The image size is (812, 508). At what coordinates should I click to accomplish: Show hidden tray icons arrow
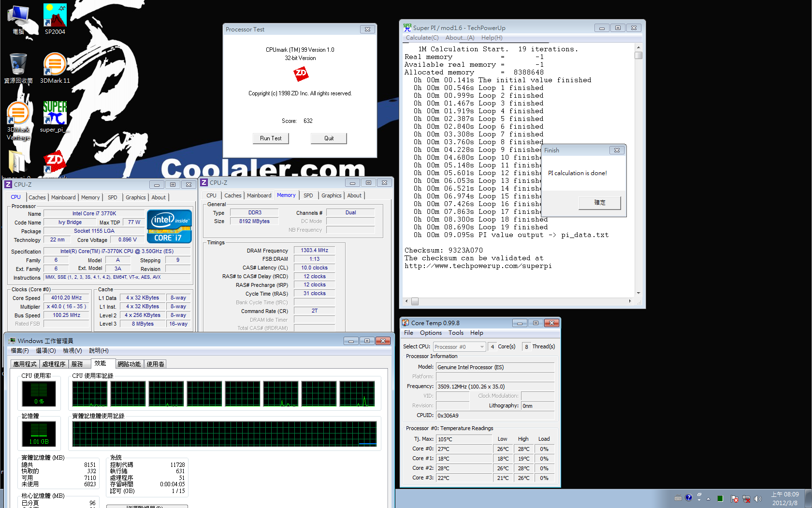pos(708,498)
